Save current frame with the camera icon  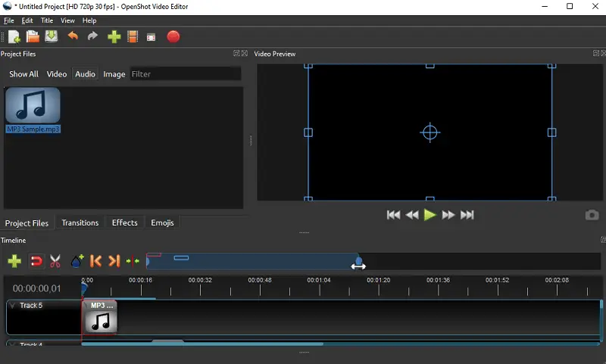tap(592, 215)
